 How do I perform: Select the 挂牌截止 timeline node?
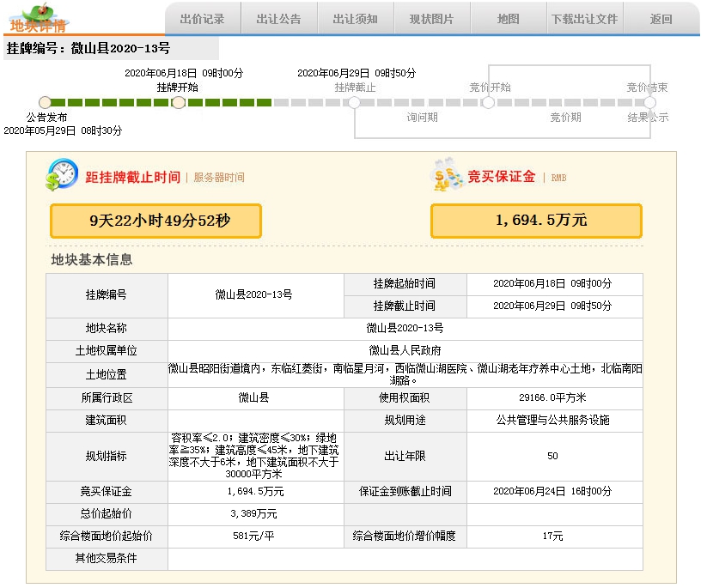(355, 102)
